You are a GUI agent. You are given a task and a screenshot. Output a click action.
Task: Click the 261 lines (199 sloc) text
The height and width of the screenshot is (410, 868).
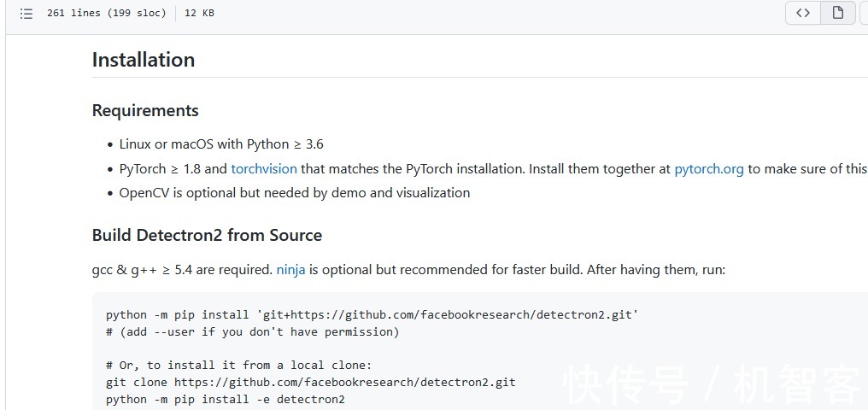[x=108, y=14]
